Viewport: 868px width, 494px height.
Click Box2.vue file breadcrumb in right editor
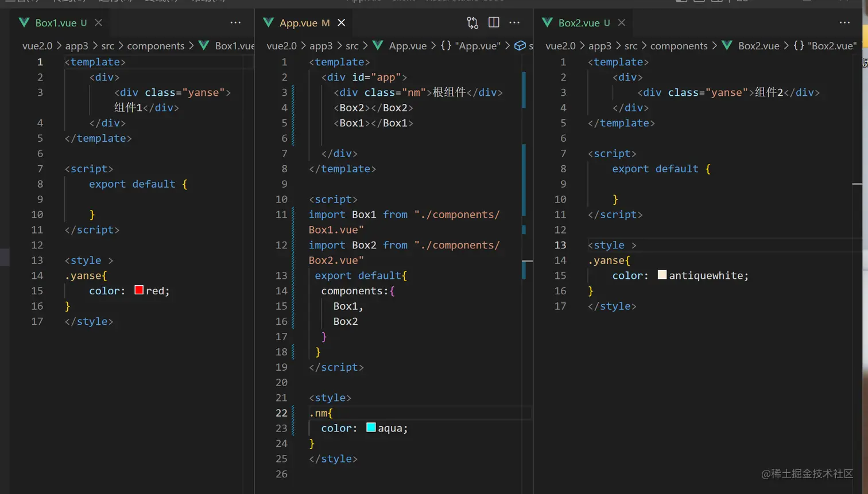coord(759,46)
